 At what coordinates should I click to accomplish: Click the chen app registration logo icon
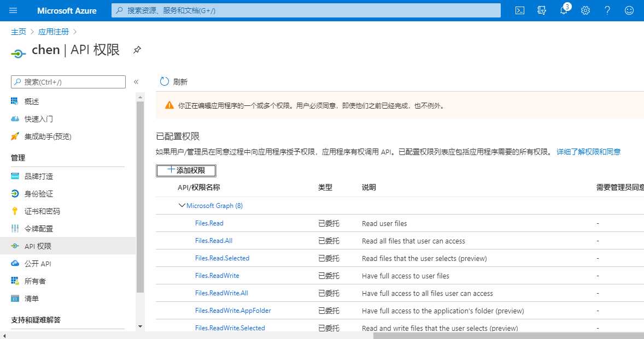coord(19,53)
